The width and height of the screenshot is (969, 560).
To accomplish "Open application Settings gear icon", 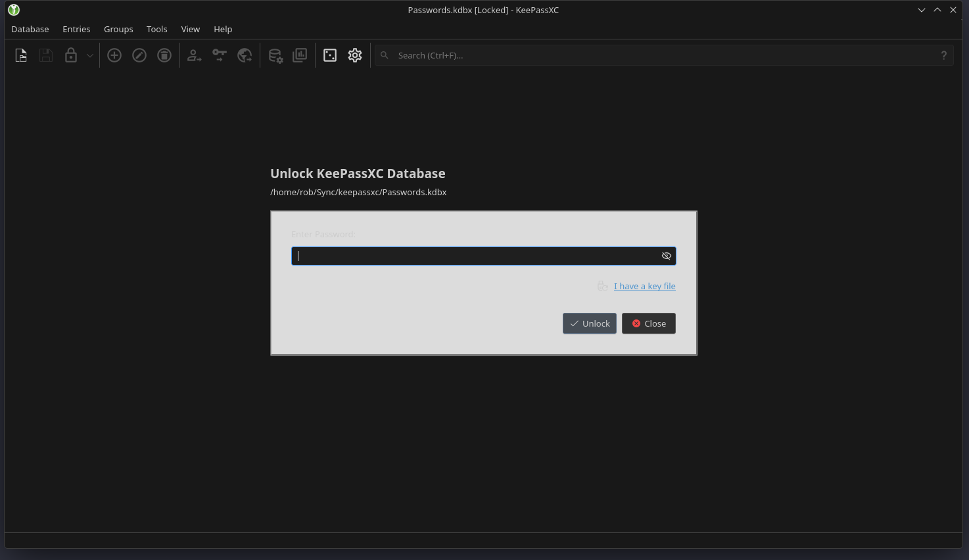I will [x=355, y=56].
